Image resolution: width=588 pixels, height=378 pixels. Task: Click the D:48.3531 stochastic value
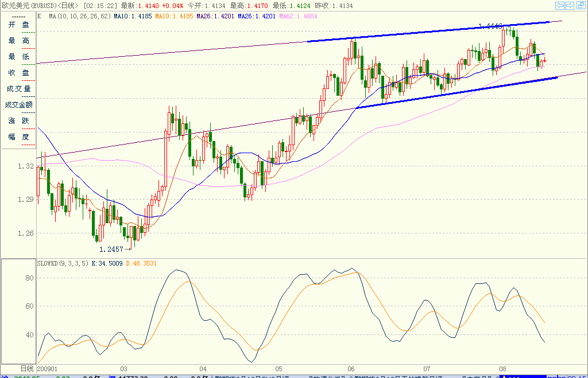point(141,263)
